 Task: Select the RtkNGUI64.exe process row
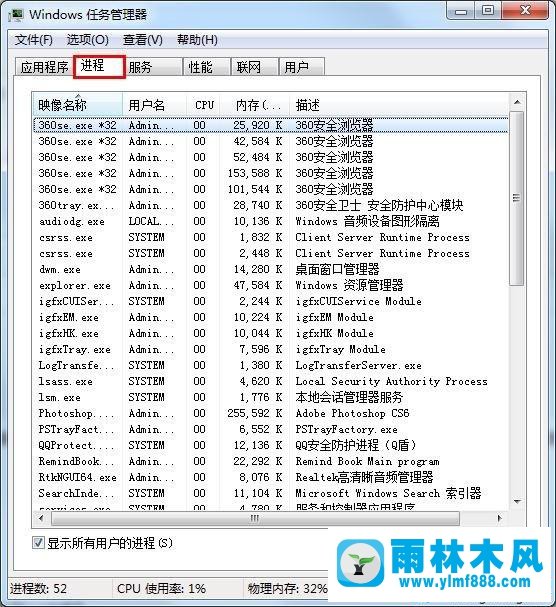pyautogui.click(x=271, y=477)
